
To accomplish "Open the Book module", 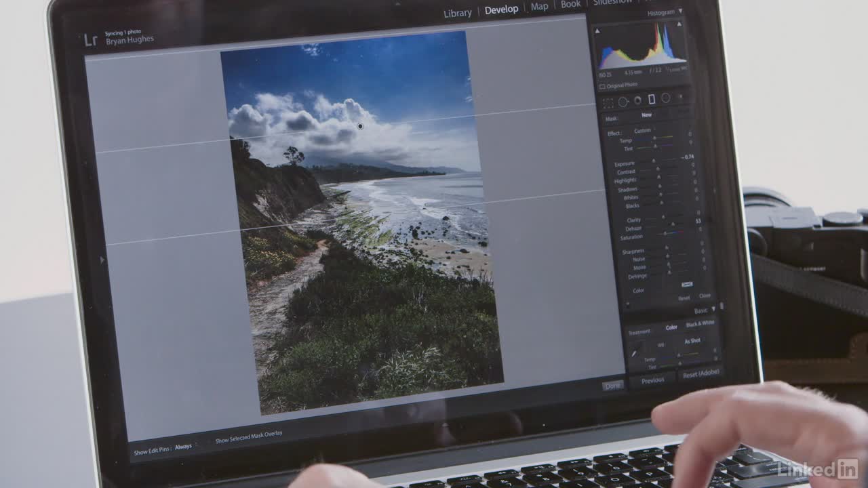I will (570, 4).
